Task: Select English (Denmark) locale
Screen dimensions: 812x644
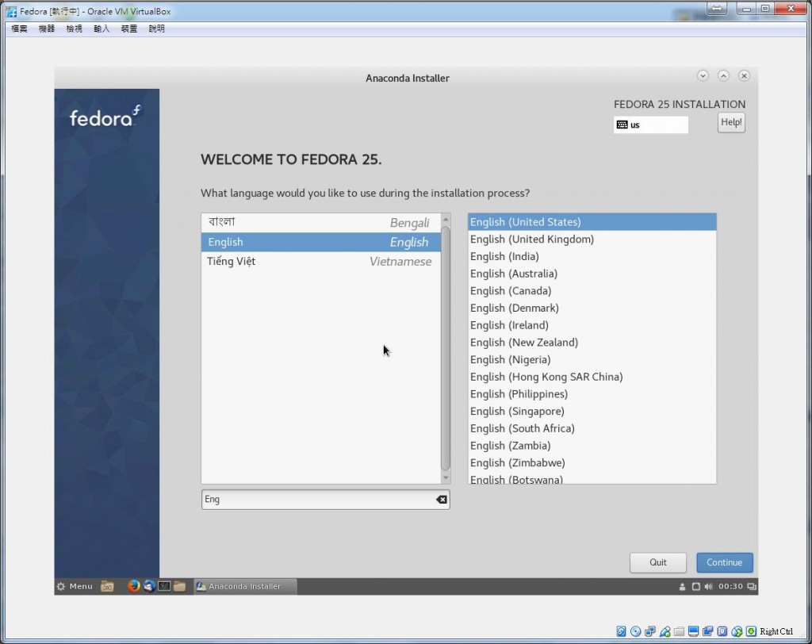Action: pyautogui.click(x=592, y=308)
